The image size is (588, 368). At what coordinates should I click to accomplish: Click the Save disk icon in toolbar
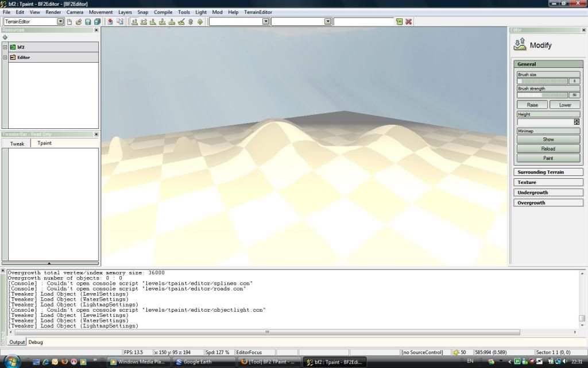click(x=88, y=22)
